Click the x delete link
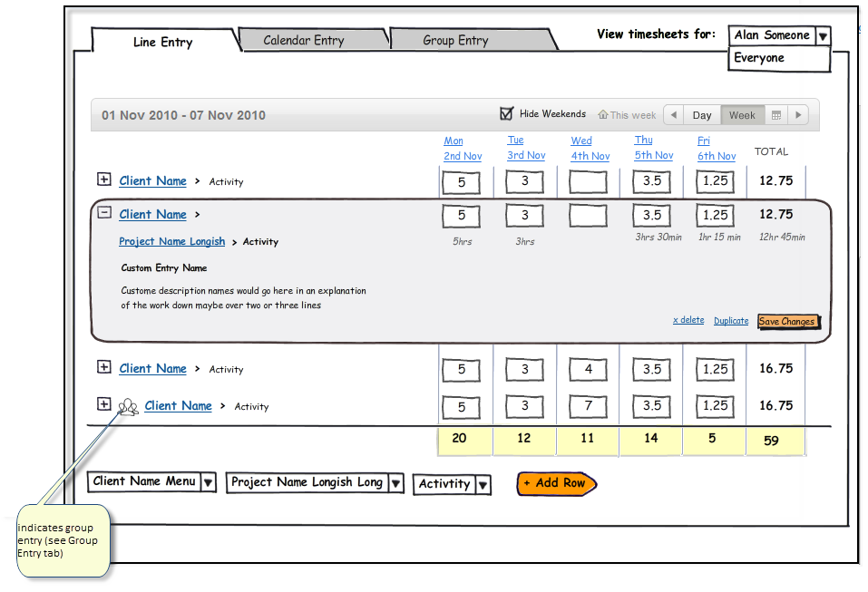Viewport: 868px width, 592px height. 688,320
